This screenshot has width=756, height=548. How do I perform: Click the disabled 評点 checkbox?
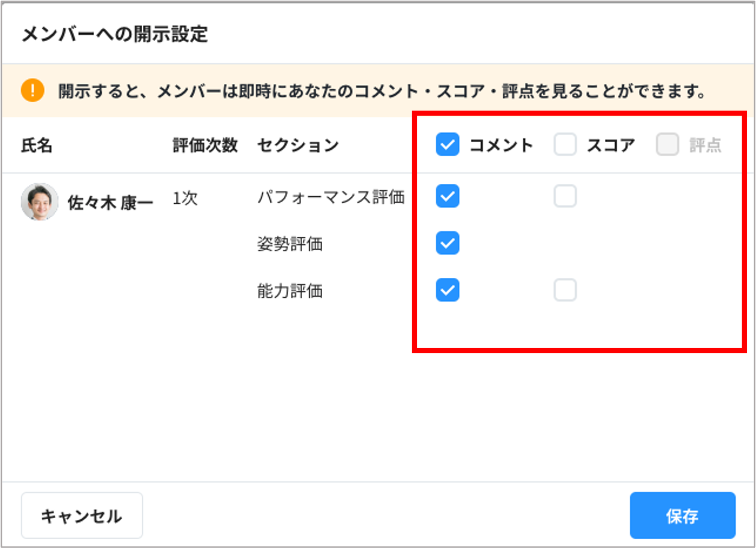(667, 144)
